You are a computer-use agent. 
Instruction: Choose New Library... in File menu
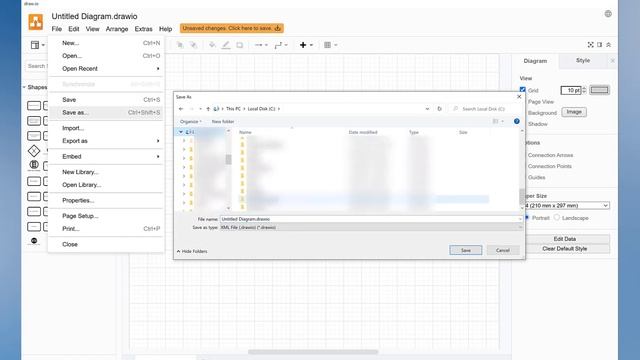pyautogui.click(x=106, y=172)
